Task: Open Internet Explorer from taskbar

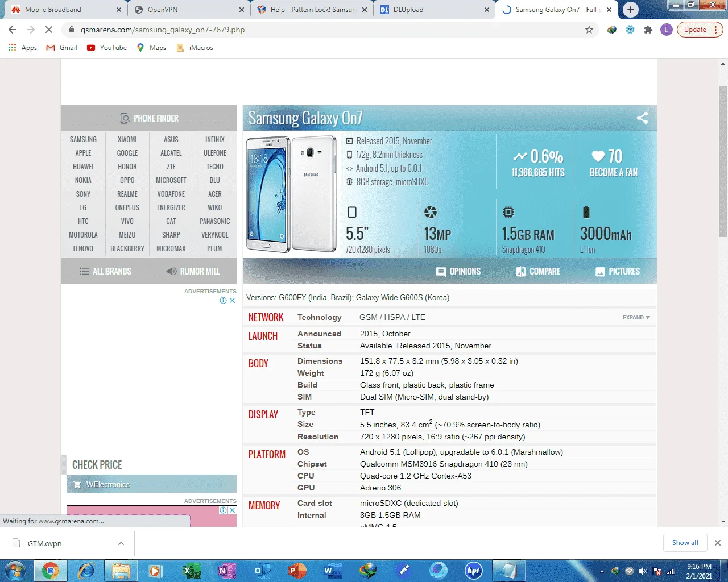Action: pyautogui.click(x=86, y=571)
